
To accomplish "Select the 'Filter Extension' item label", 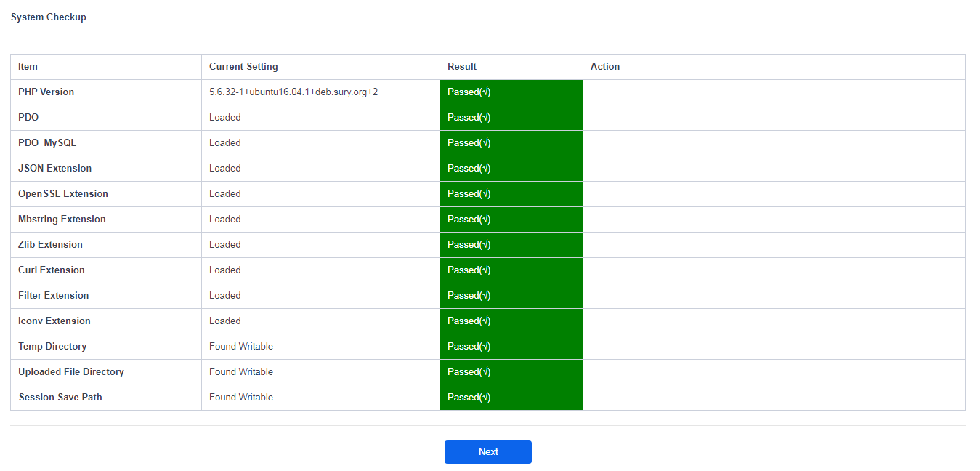I will [x=54, y=295].
